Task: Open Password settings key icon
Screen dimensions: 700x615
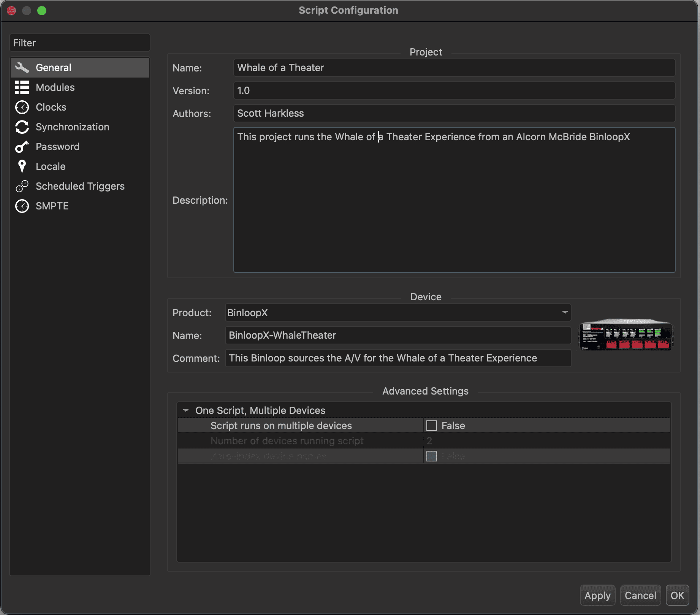Action: [22, 147]
